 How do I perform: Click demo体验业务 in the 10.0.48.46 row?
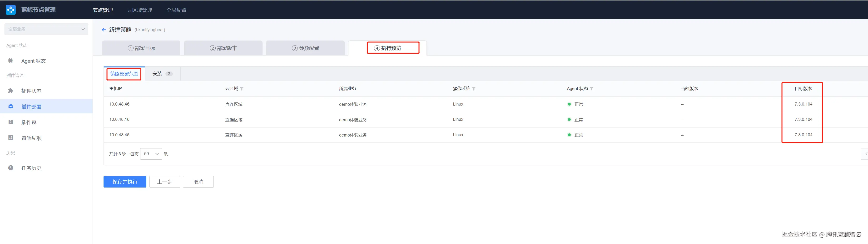[353, 104]
